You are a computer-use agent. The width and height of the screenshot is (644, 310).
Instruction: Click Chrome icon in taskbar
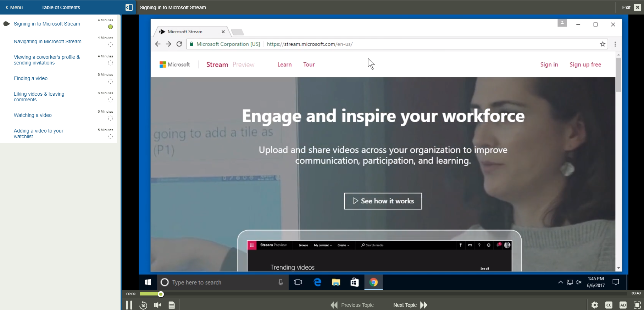(373, 282)
